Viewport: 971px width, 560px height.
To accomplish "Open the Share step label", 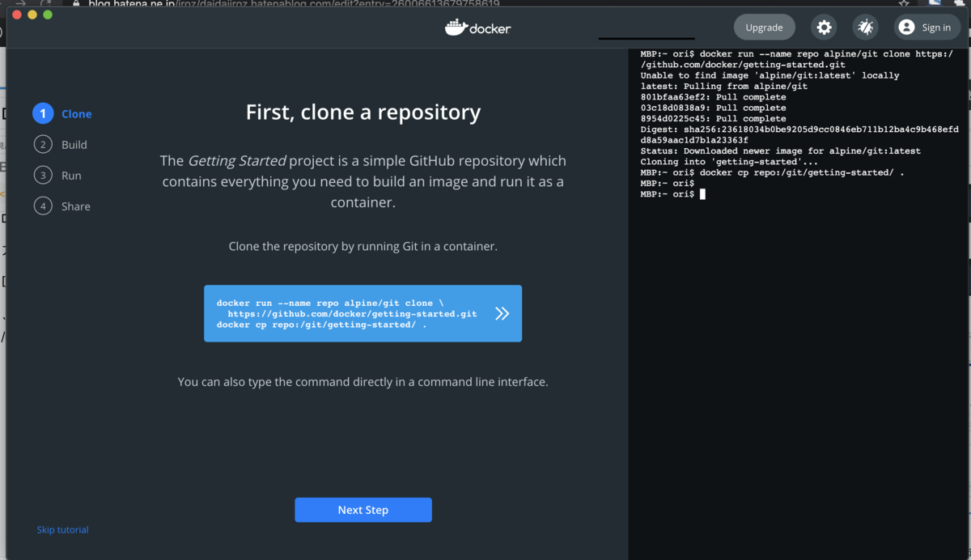I will tap(76, 206).
